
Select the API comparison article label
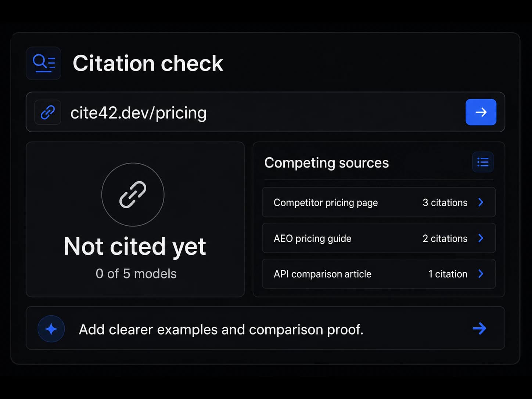pyautogui.click(x=323, y=274)
